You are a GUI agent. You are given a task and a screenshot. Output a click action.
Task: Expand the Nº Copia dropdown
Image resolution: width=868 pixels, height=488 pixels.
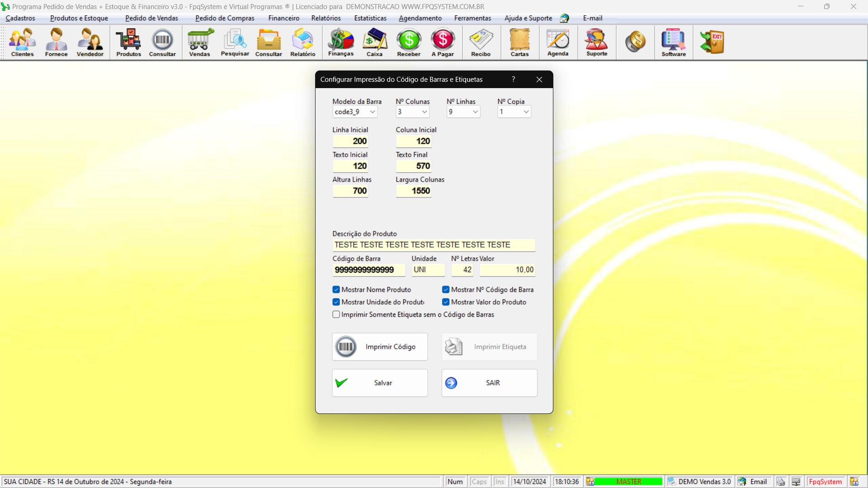click(526, 112)
